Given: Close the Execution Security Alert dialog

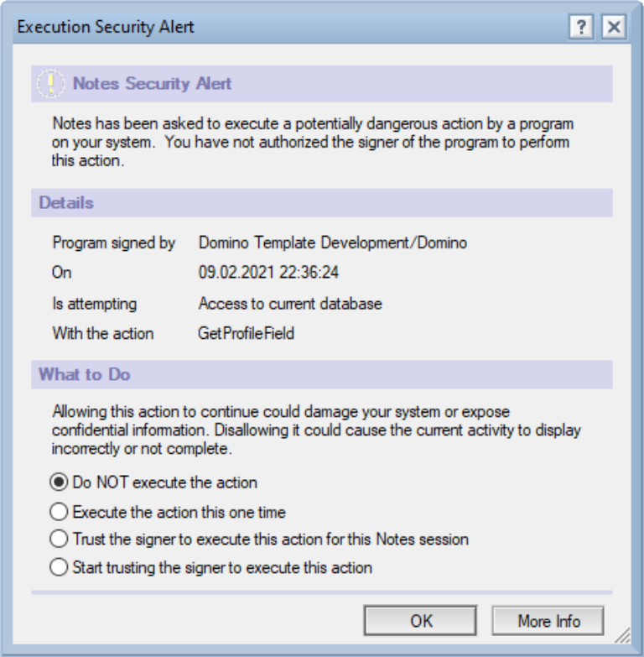Looking at the screenshot, I should point(614,27).
